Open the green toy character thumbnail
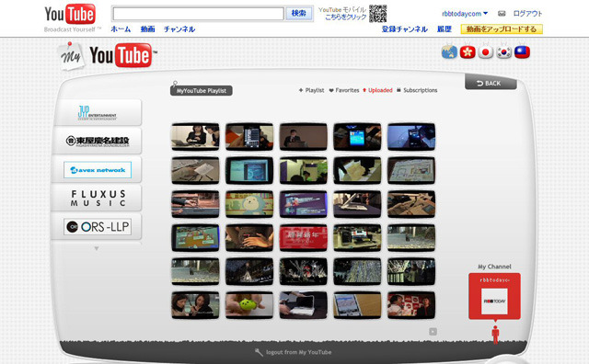This screenshot has height=364, width=589. [x=249, y=305]
